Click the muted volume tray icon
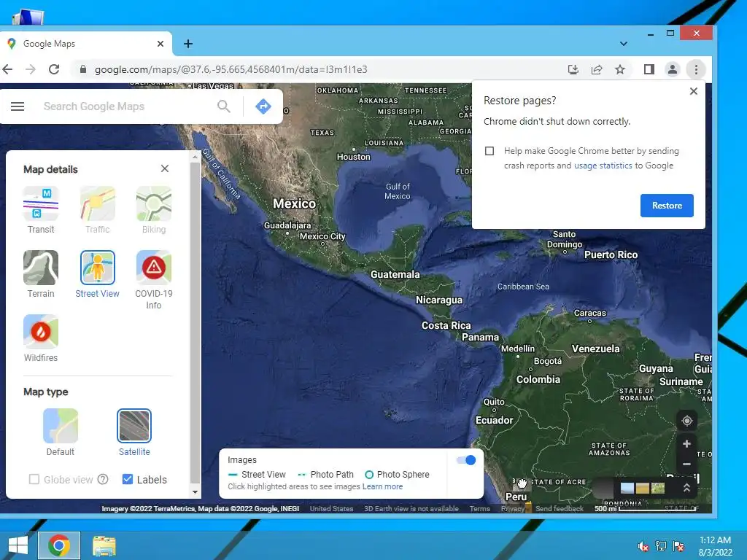747x560 pixels. (643, 546)
